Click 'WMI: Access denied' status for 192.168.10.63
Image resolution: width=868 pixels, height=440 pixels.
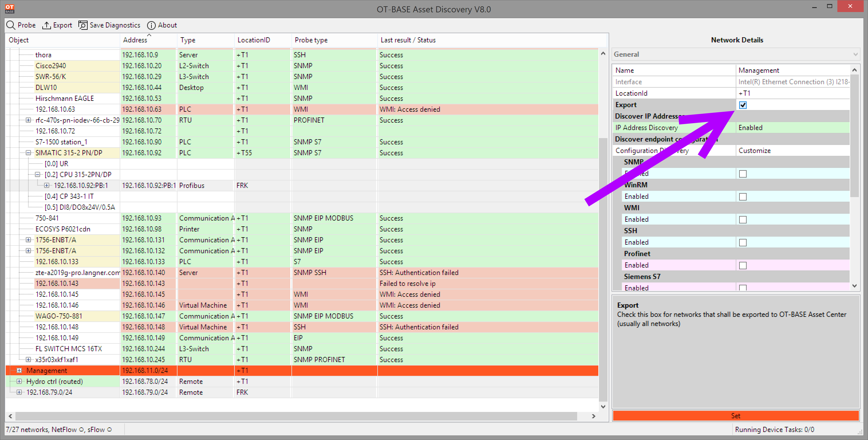409,109
